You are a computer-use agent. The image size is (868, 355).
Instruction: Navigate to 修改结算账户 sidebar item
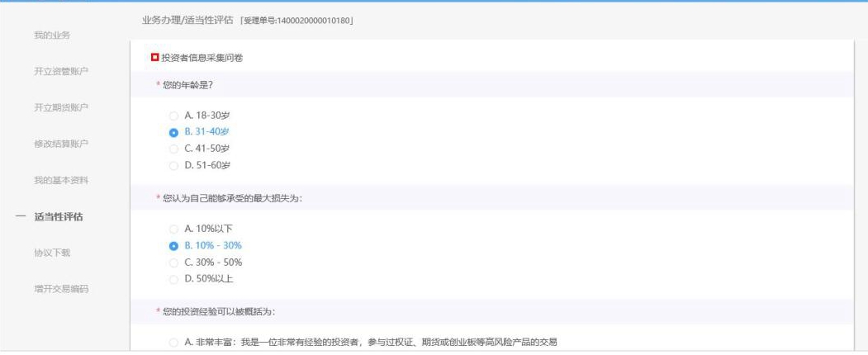tap(61, 144)
